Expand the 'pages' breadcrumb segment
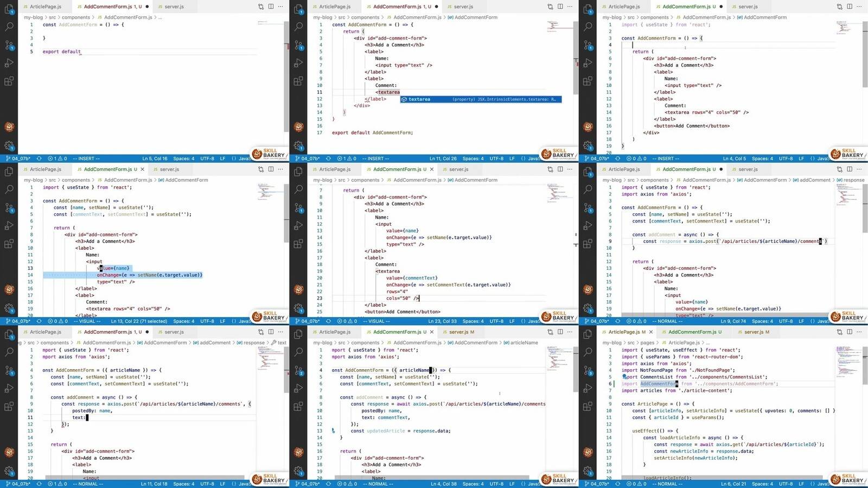Viewport: 868px width, 488px height. 647,343
